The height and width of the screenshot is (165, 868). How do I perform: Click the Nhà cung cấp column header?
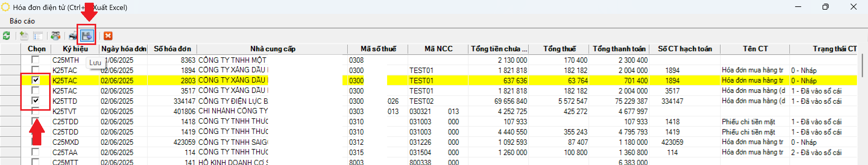click(272, 49)
